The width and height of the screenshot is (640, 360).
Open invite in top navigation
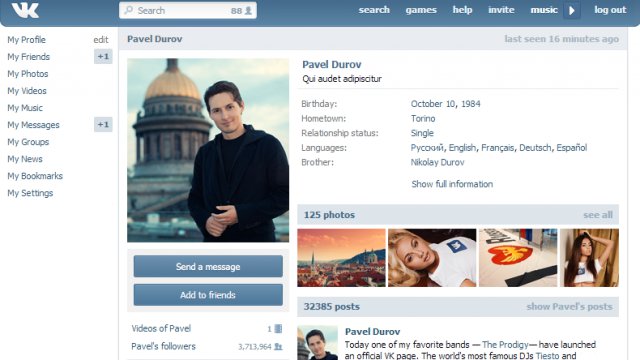point(501,10)
